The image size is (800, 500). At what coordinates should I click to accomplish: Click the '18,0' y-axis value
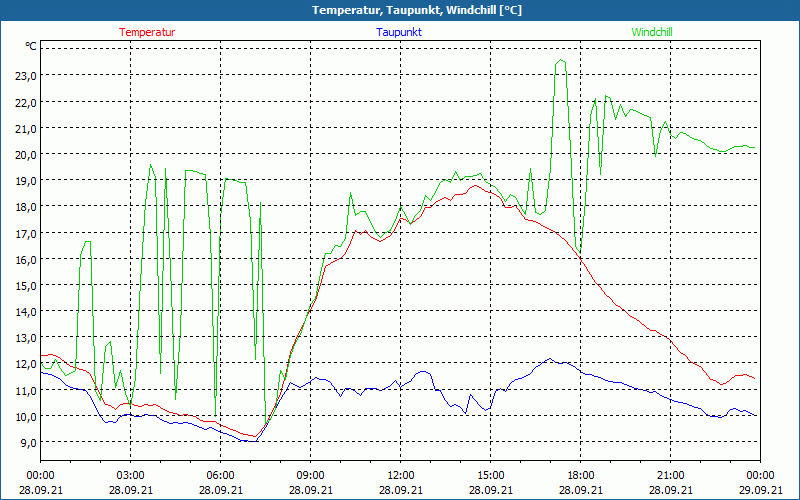(26, 207)
